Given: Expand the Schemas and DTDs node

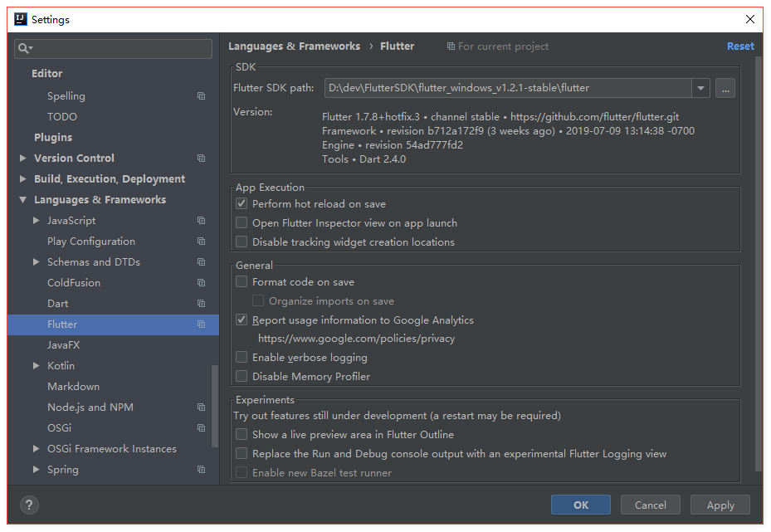Looking at the screenshot, I should 36,261.
